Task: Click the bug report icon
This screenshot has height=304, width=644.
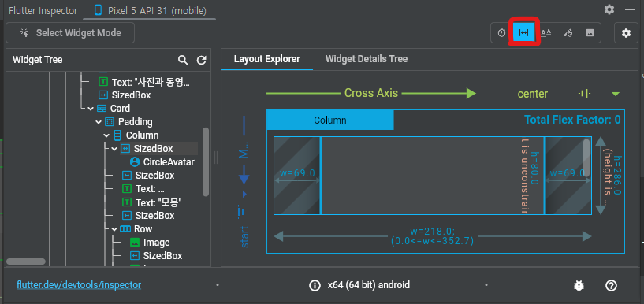Action: 579,286
